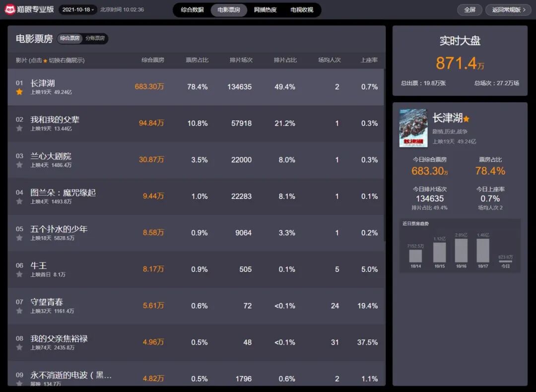Click 票房占比 column header

[x=197, y=60]
